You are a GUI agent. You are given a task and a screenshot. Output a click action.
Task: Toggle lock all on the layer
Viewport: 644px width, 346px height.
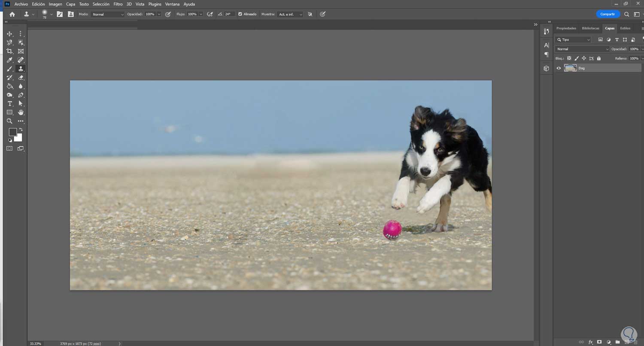click(x=599, y=58)
